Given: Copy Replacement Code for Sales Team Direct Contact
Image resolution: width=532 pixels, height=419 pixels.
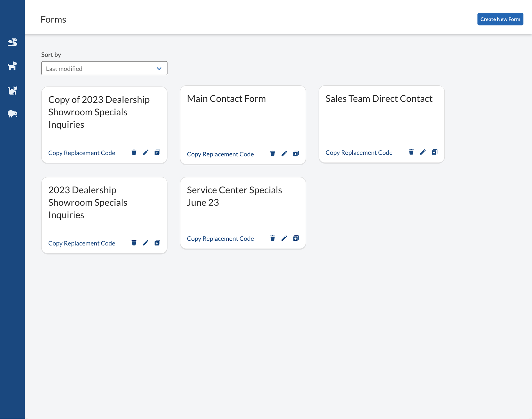Looking at the screenshot, I should tap(359, 153).
